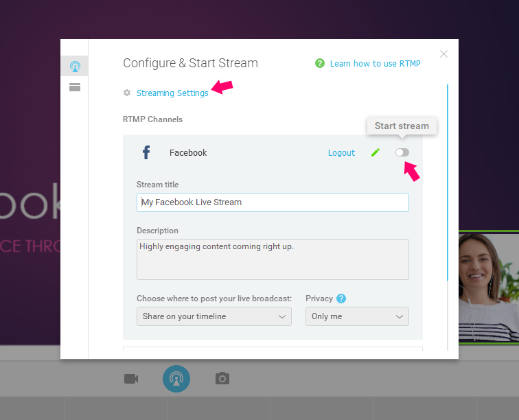Close the Configure & Start Stream dialog
519x420 pixels.
pos(443,54)
